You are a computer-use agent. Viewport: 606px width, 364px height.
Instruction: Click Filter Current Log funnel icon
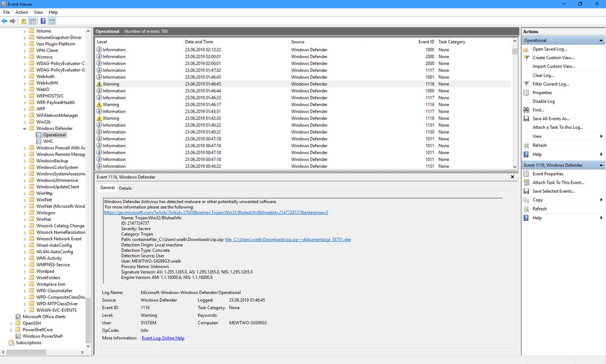[x=526, y=84]
